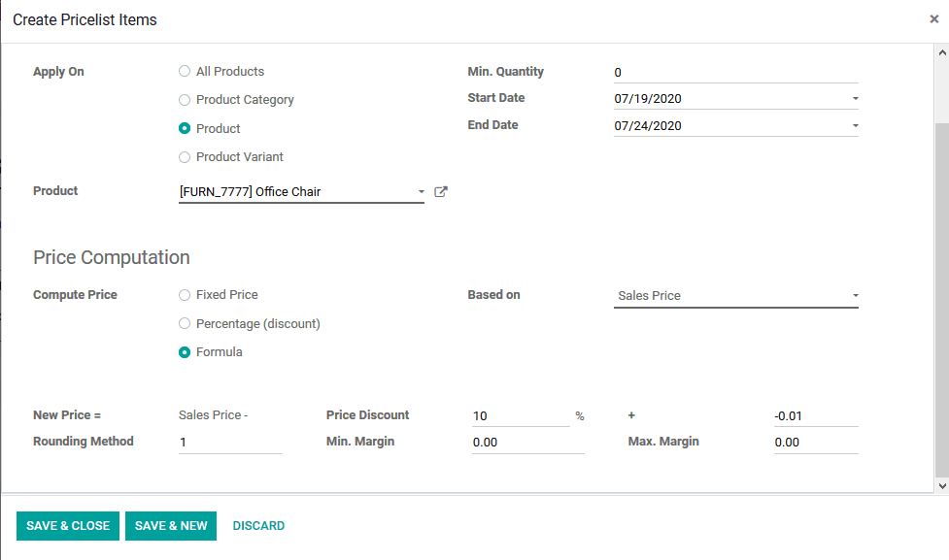Click the End Date label
Viewport: 949px width, 560px height.
point(492,125)
